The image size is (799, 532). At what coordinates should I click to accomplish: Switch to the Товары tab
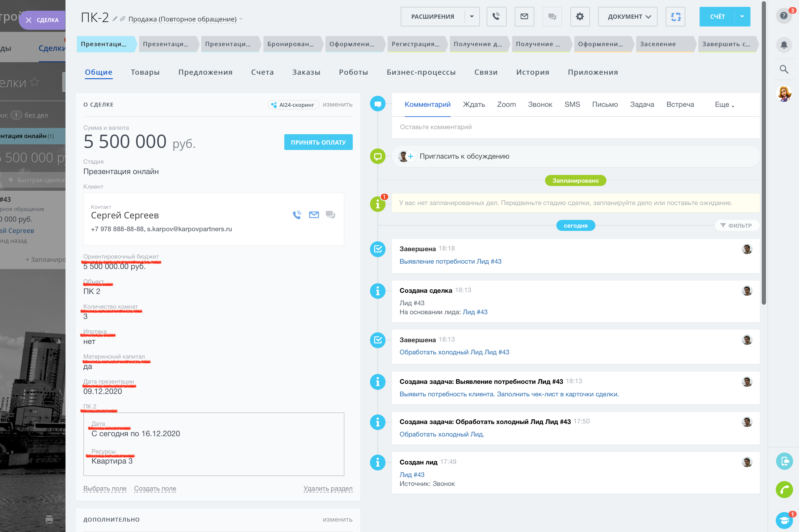tap(145, 72)
